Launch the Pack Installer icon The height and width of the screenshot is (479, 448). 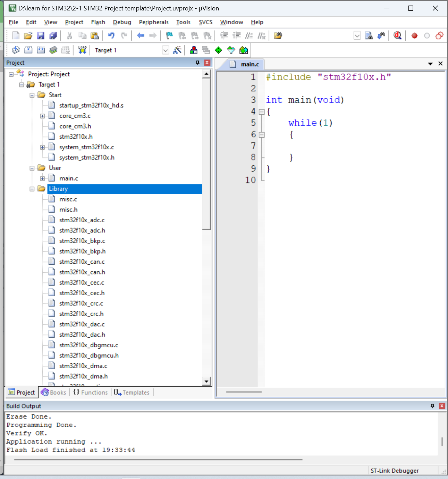coord(244,50)
